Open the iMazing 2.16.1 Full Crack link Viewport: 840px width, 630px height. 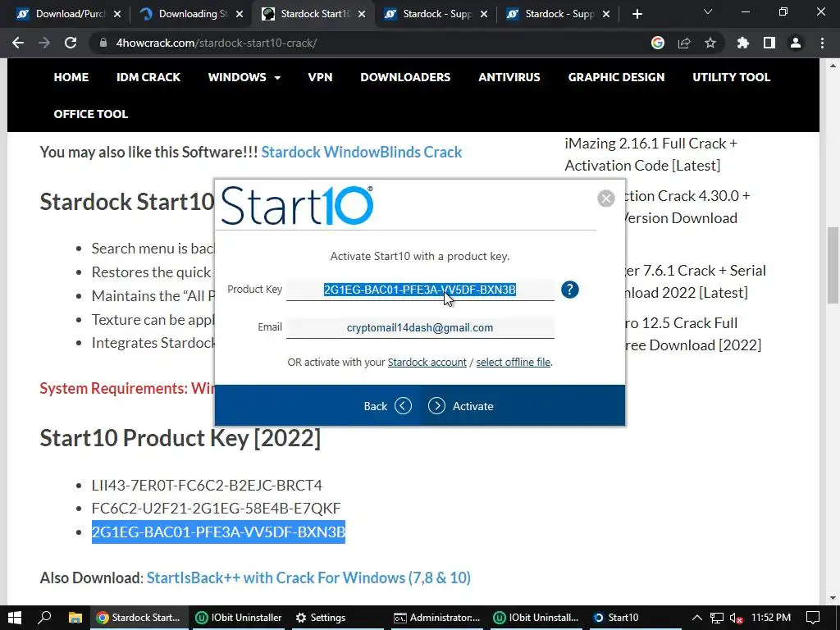pos(651,154)
